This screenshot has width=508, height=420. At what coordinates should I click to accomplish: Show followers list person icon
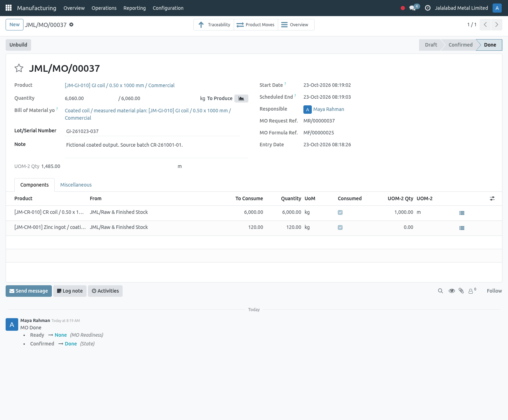[472, 291]
